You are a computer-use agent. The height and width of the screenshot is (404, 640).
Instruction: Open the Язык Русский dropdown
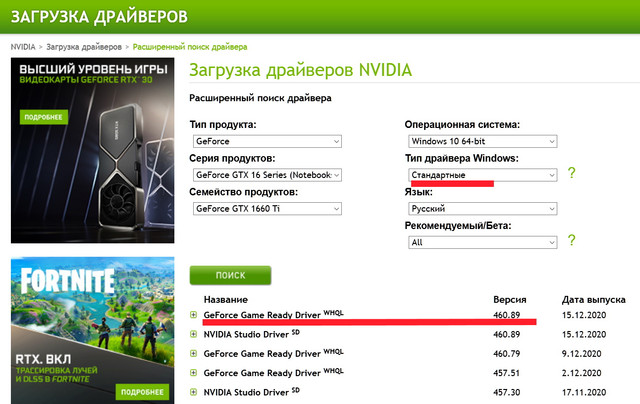pyautogui.click(x=482, y=209)
